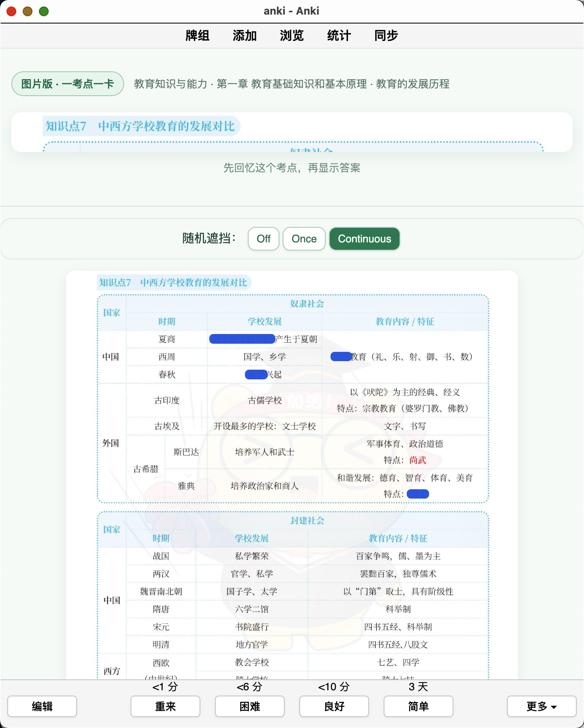Select the Continuous masking mode
This screenshot has height=728, width=584.
[x=365, y=239]
